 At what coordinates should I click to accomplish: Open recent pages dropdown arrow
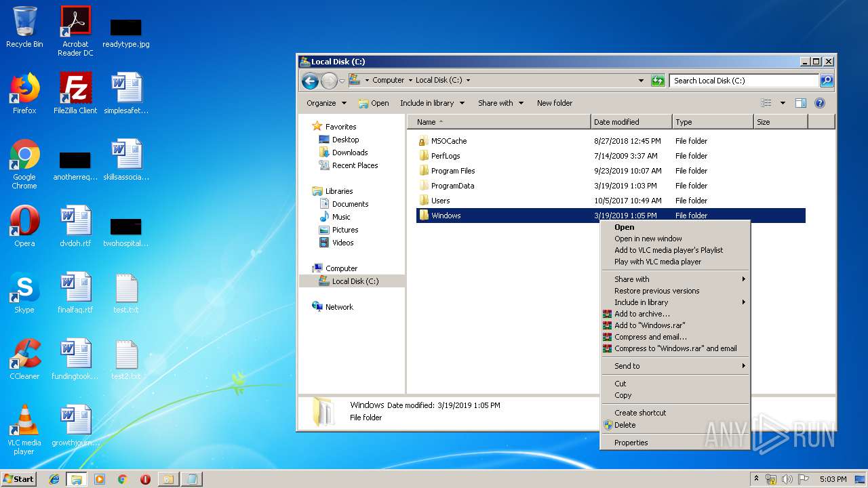pos(342,81)
